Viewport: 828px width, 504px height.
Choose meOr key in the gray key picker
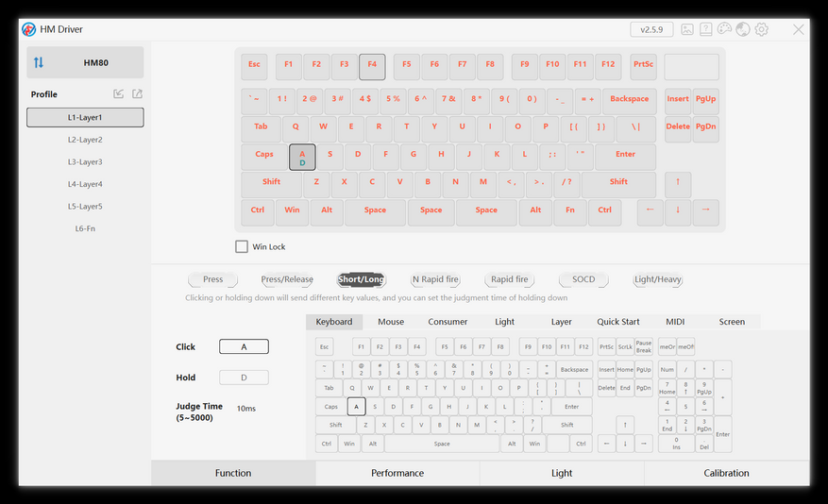[x=667, y=346]
